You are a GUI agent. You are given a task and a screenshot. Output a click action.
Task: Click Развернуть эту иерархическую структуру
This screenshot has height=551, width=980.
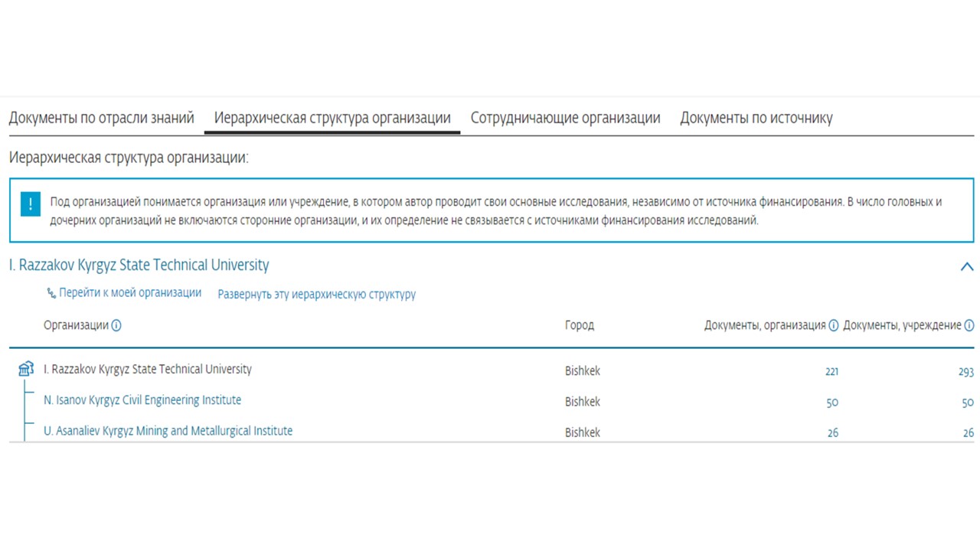[316, 294]
